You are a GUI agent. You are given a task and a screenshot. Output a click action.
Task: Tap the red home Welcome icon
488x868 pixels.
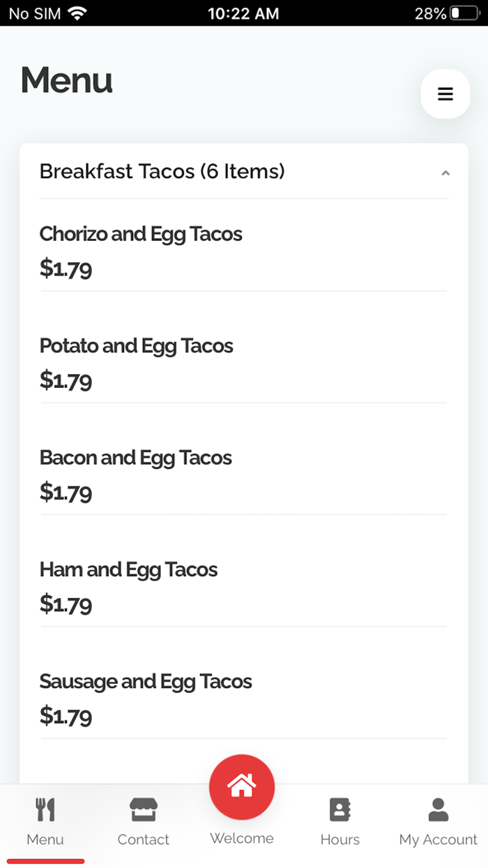(x=242, y=787)
